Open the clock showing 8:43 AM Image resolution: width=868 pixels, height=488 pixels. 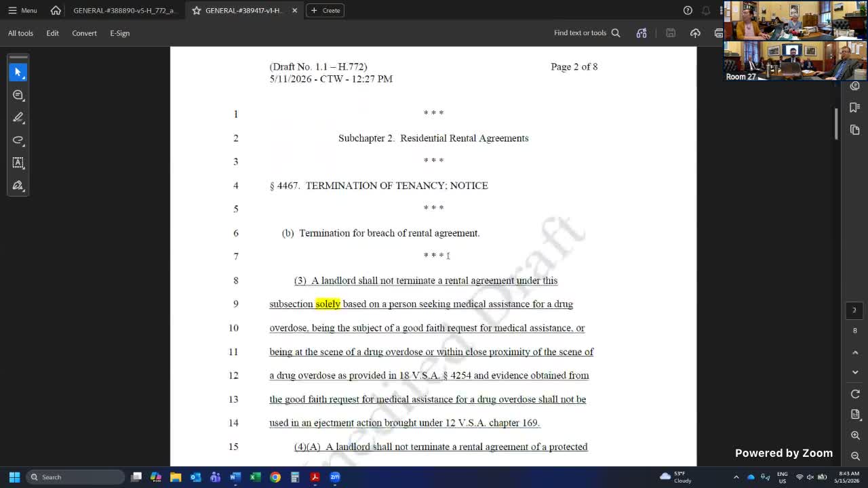click(847, 477)
